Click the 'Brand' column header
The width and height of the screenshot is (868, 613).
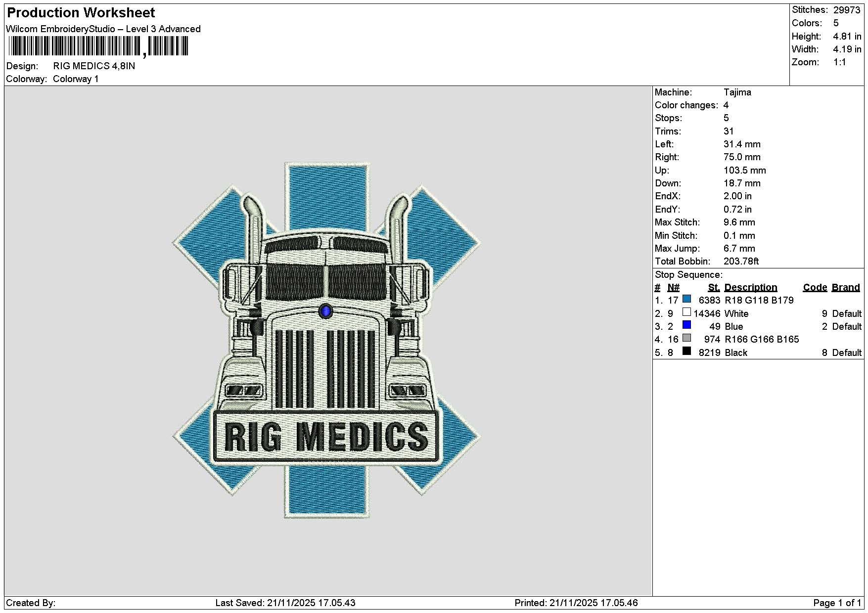(846, 287)
